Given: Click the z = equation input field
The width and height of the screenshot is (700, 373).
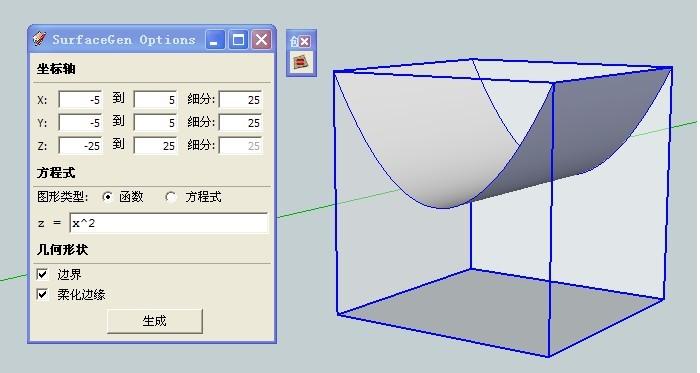Looking at the screenshot, I should click(169, 223).
